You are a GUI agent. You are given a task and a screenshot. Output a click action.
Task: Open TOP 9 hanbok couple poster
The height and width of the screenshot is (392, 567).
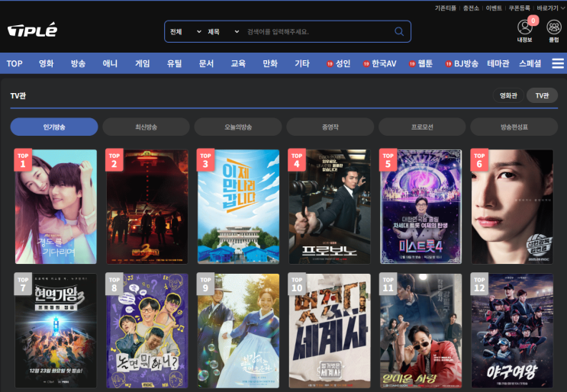[238, 330]
